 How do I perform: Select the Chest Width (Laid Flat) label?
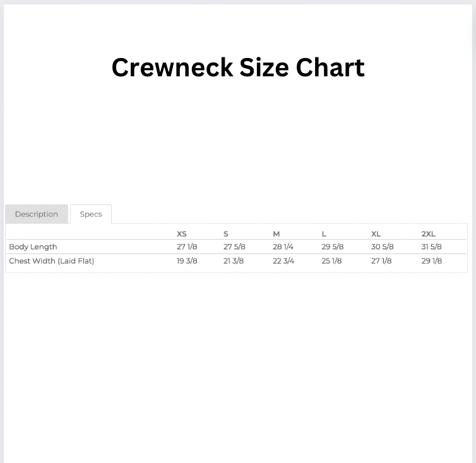pyautogui.click(x=52, y=261)
